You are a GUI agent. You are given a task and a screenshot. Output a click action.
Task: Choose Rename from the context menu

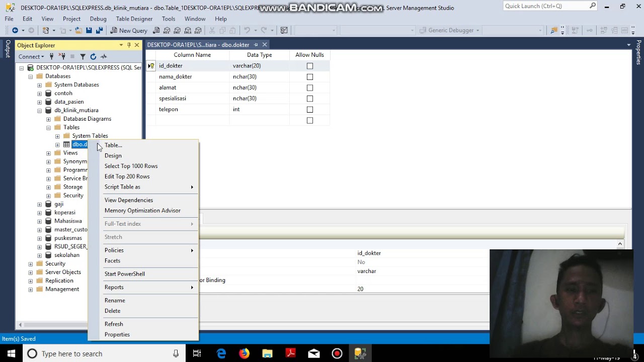pyautogui.click(x=143, y=300)
